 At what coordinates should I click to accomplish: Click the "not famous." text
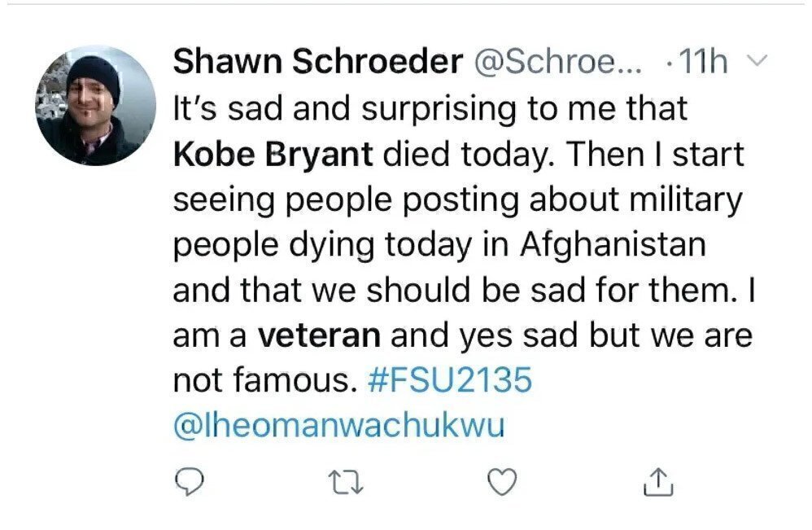(265, 380)
